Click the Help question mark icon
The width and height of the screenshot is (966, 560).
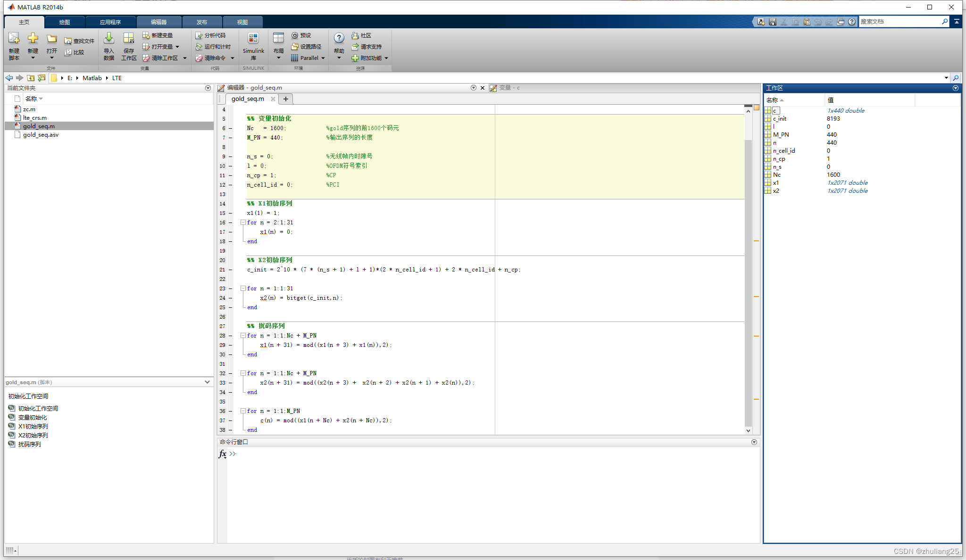[339, 39]
